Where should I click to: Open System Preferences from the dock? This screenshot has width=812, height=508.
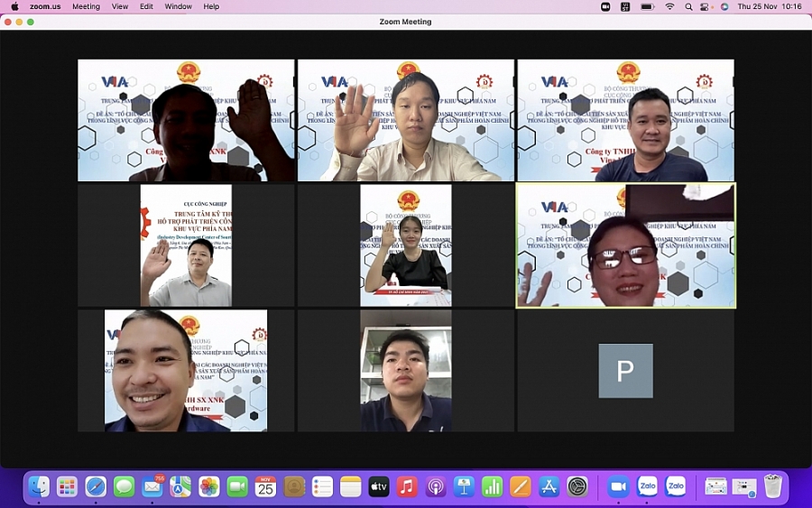click(x=577, y=487)
